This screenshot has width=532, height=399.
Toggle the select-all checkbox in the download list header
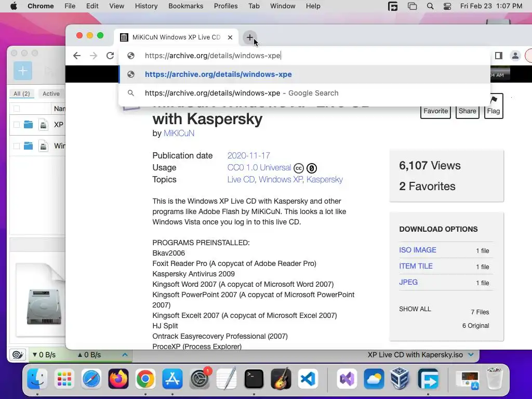[x=17, y=109]
